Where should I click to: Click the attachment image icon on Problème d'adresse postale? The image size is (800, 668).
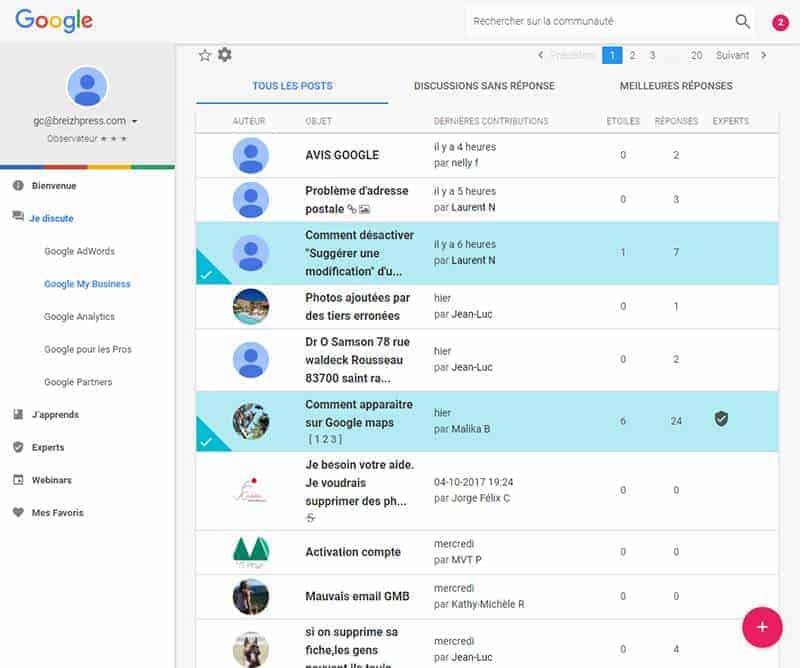(x=364, y=209)
